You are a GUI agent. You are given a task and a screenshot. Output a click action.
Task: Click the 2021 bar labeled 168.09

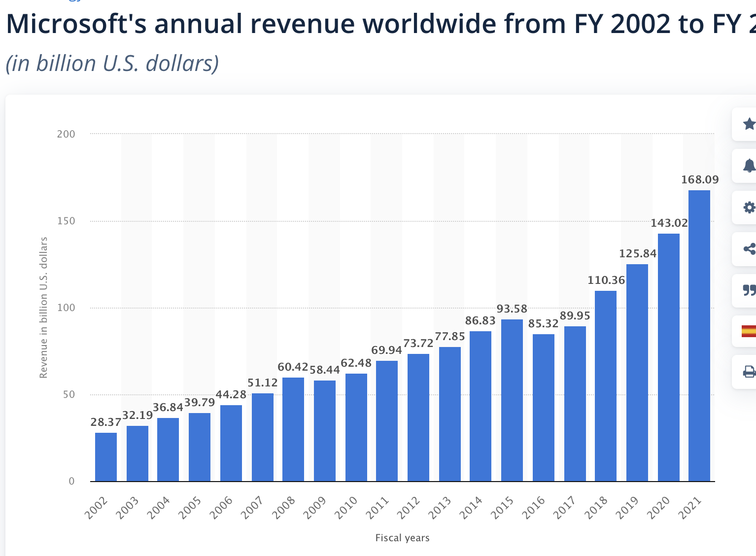click(x=699, y=336)
